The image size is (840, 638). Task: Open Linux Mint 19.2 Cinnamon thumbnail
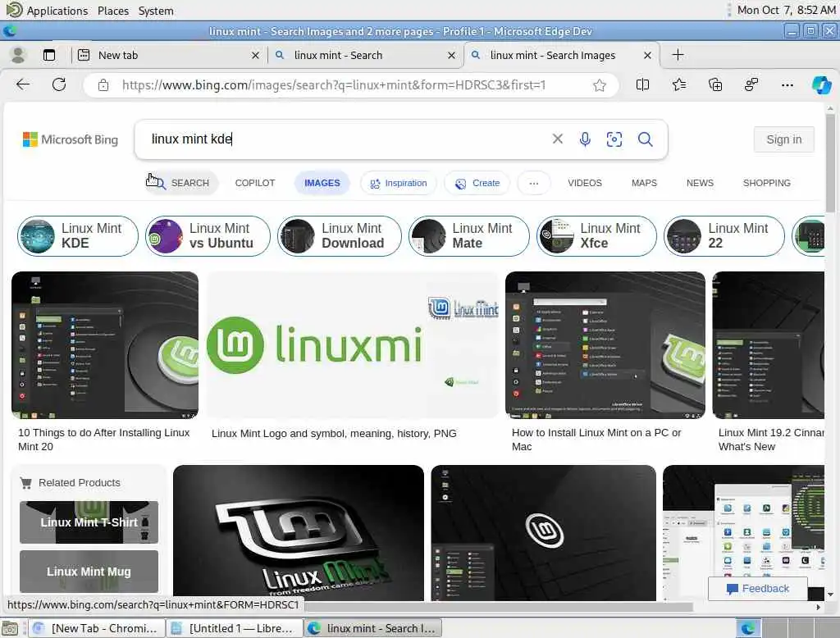[x=768, y=345]
